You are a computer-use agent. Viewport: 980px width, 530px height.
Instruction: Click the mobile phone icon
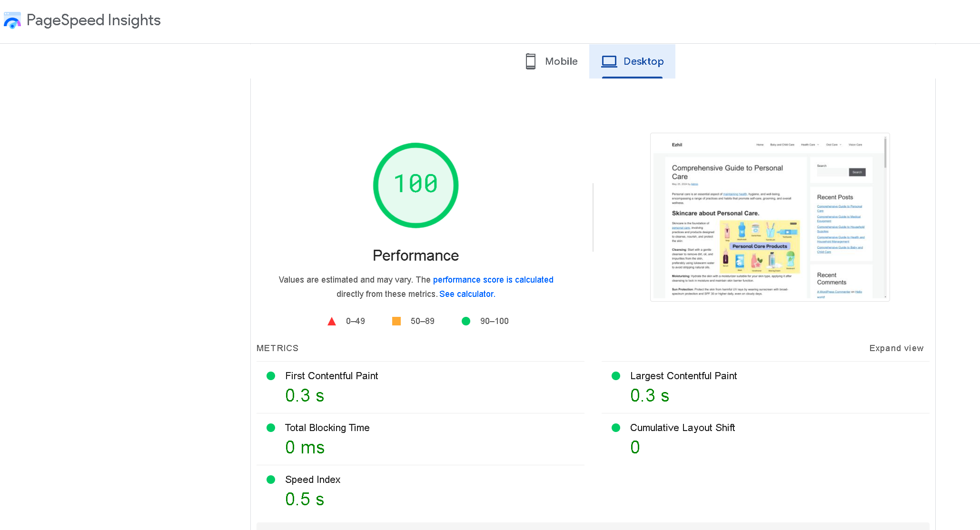pyautogui.click(x=530, y=61)
